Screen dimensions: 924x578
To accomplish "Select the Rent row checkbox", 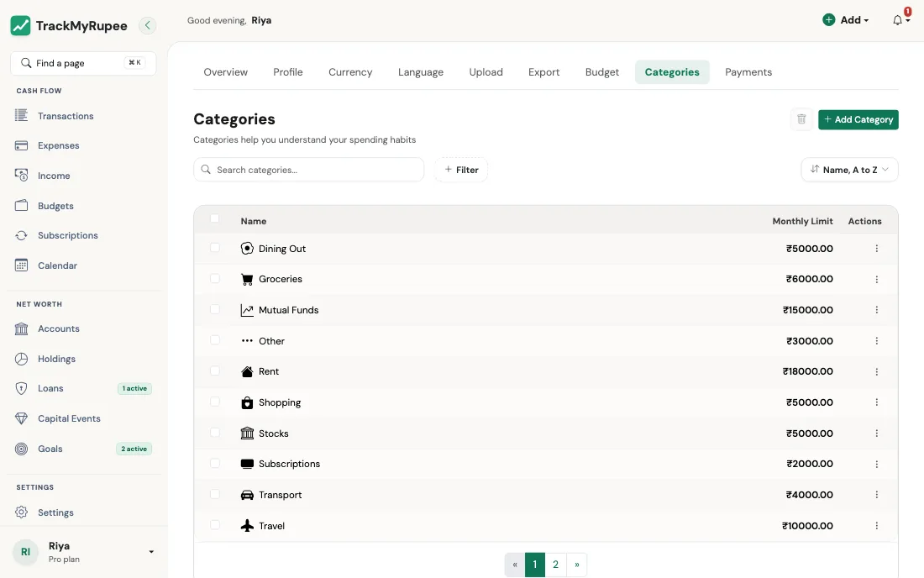I will pos(214,370).
